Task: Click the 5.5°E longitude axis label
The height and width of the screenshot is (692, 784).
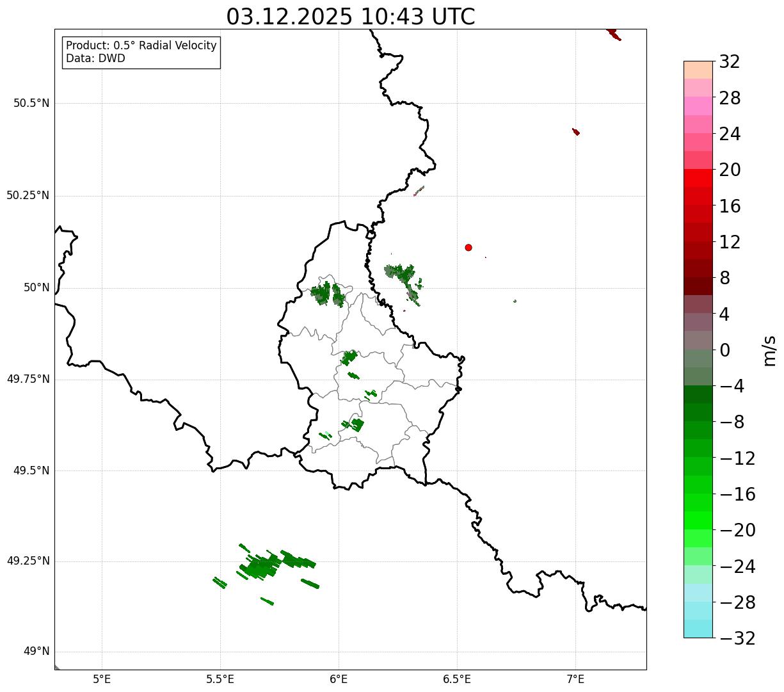Action: [x=220, y=679]
